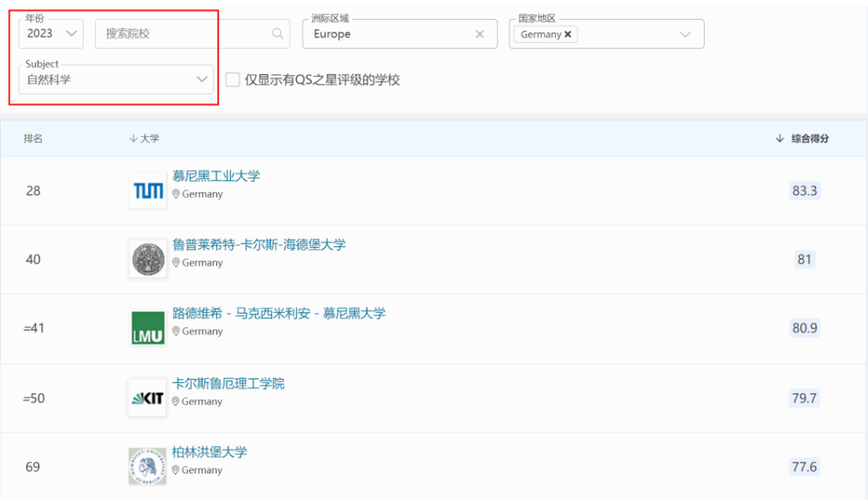Click Germany location under 慕尼黑工业大学
Image resolution: width=868 pixels, height=500 pixels.
(x=198, y=194)
